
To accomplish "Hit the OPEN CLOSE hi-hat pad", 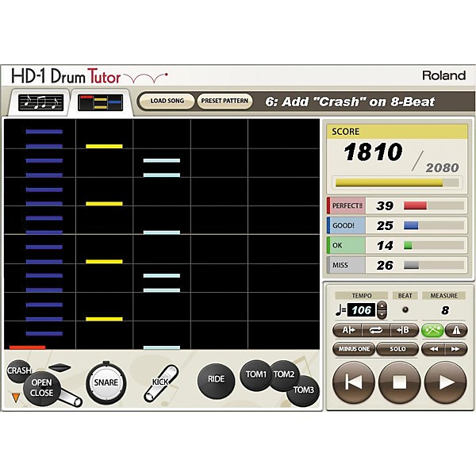I will 42,388.
